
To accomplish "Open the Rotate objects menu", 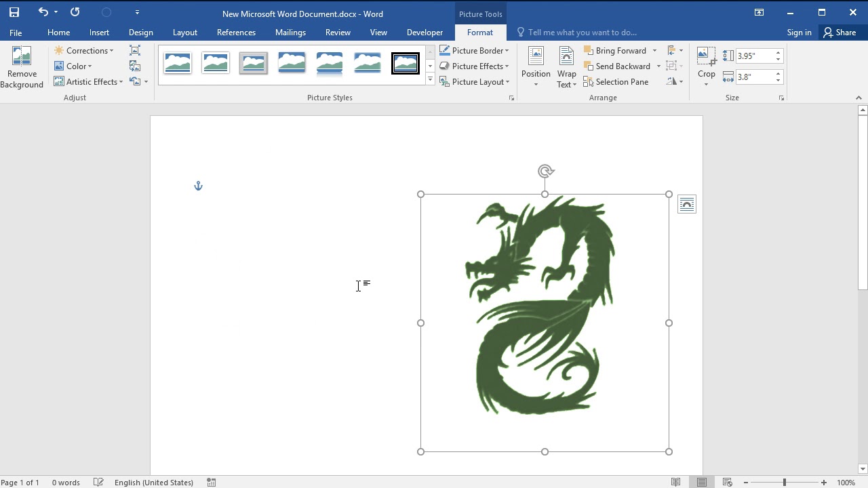I will 675,81.
